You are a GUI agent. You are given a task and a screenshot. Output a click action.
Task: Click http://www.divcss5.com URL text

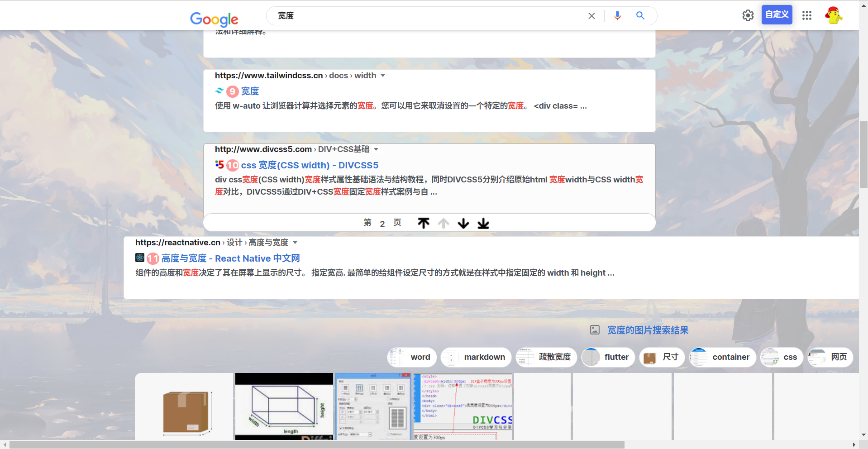[263, 149]
